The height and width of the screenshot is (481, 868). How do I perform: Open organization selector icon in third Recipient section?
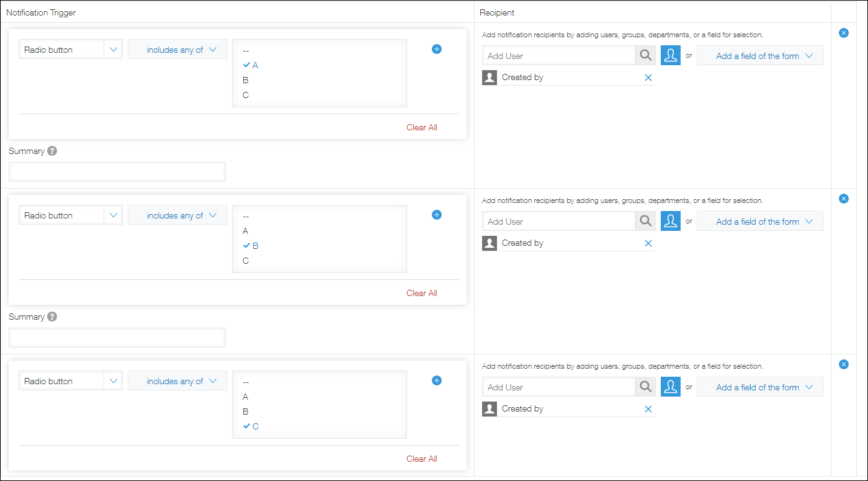(671, 387)
